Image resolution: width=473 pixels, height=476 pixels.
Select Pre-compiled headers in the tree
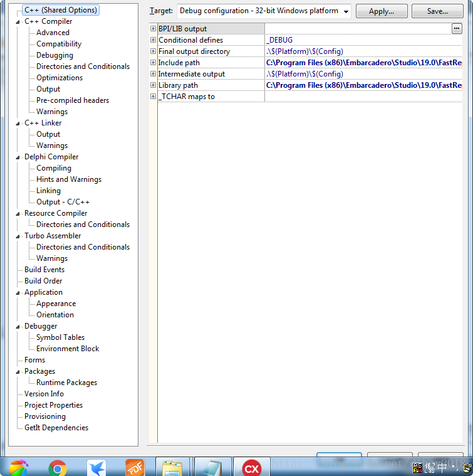click(x=73, y=100)
